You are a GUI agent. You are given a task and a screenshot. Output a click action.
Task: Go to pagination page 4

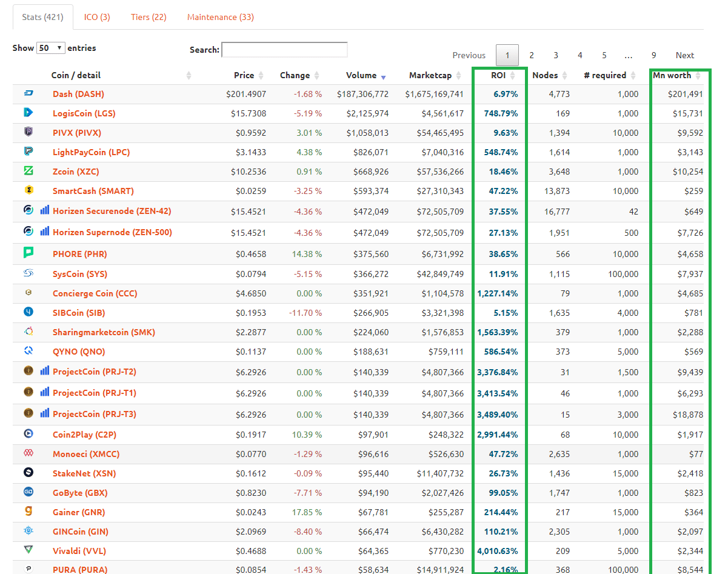tap(580, 55)
